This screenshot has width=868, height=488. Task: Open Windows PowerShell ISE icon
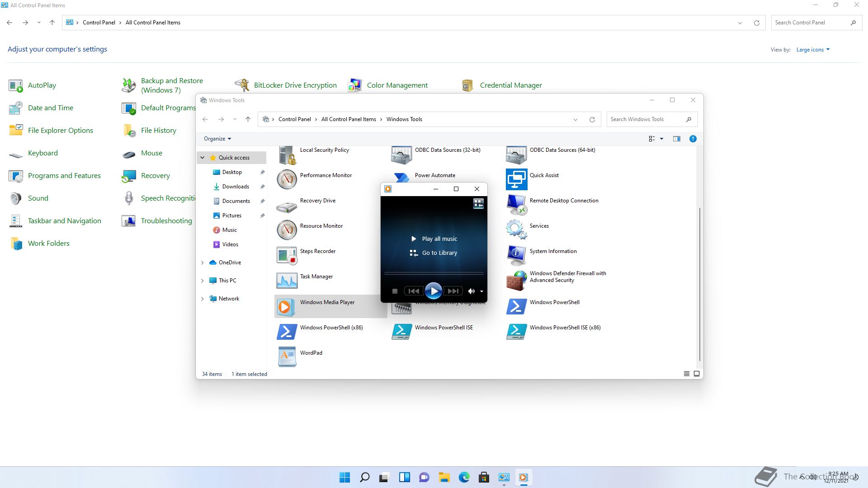[x=402, y=332]
